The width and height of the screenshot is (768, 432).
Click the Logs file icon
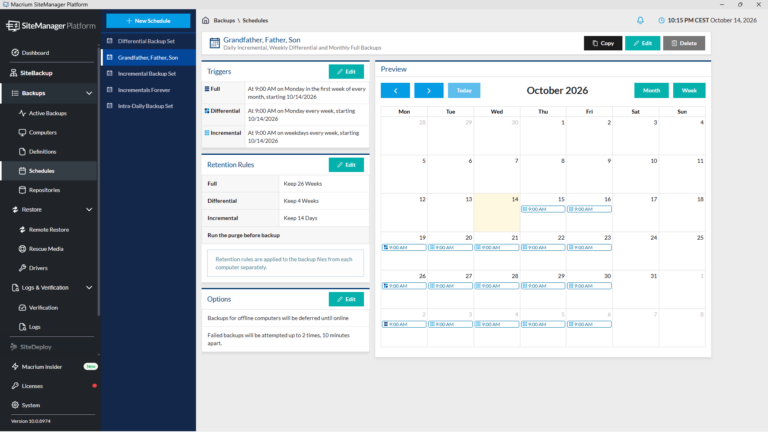[22, 327]
